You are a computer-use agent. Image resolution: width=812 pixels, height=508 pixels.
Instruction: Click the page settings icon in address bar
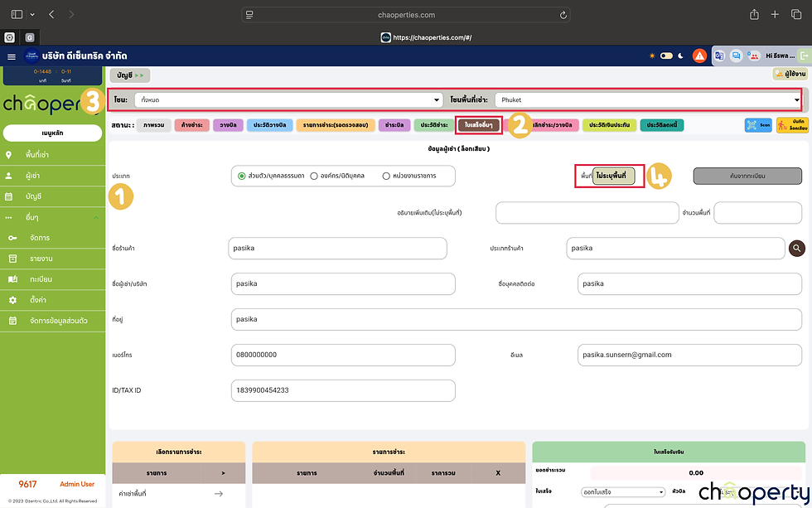pyautogui.click(x=249, y=14)
